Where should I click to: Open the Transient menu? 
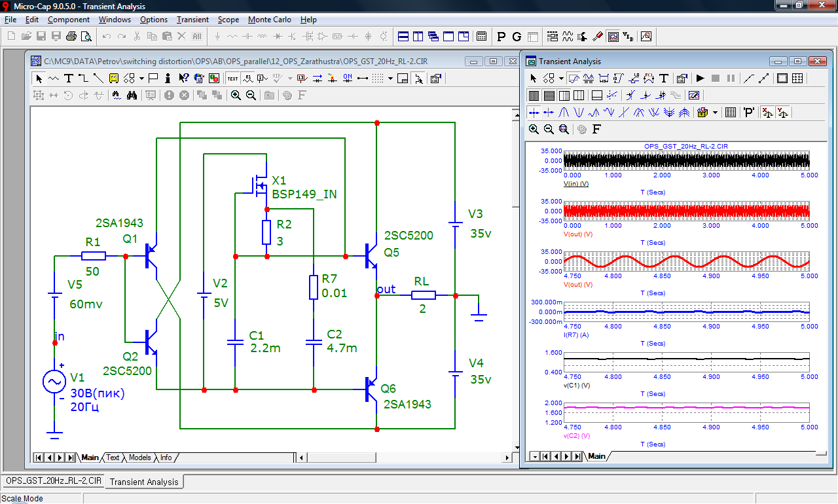point(193,20)
